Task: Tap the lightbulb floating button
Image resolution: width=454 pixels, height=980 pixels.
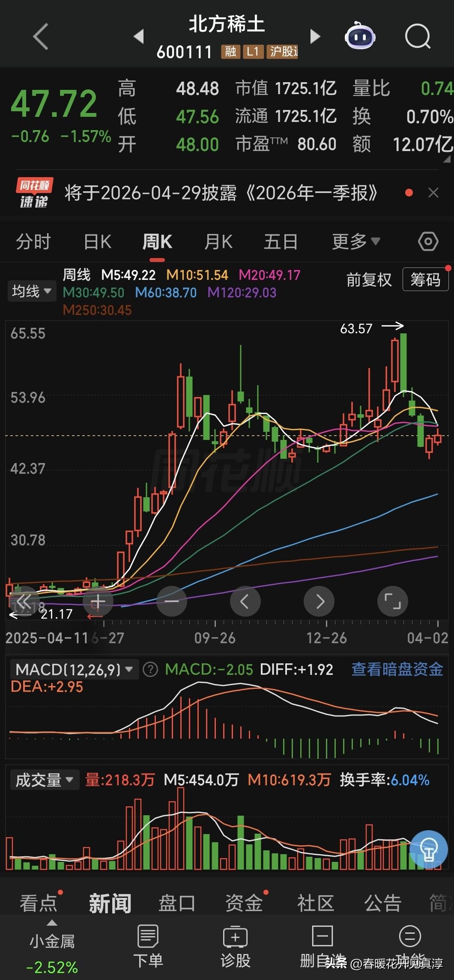Action: tap(429, 849)
